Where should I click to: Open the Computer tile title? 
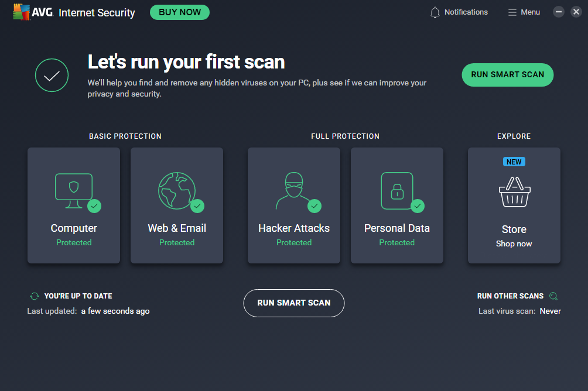pyautogui.click(x=74, y=228)
